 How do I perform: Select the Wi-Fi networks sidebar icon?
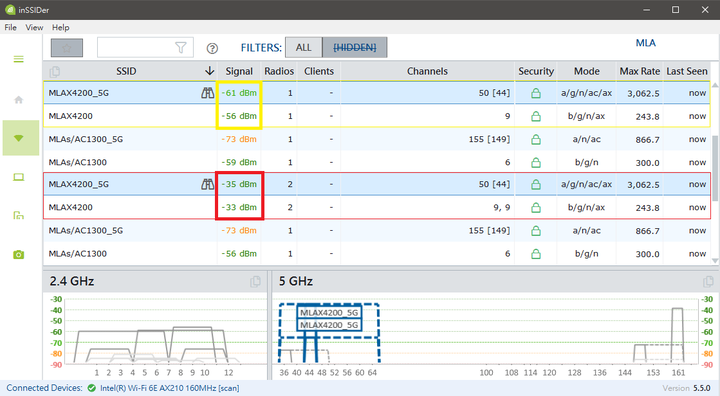point(19,138)
